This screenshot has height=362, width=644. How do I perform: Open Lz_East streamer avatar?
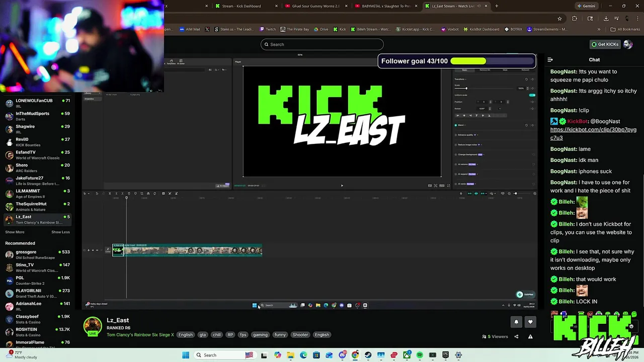(x=93, y=326)
